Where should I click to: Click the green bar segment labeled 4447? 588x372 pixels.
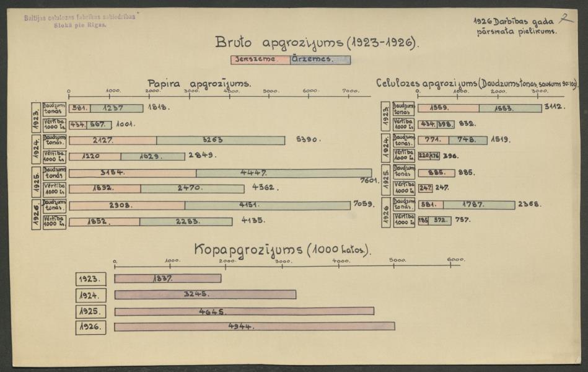point(284,173)
